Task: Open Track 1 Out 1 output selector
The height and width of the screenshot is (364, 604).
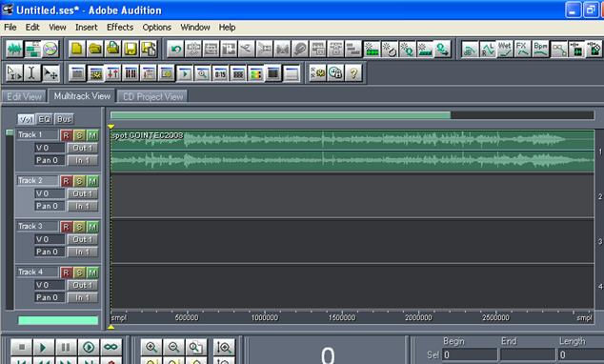Action: tap(83, 148)
